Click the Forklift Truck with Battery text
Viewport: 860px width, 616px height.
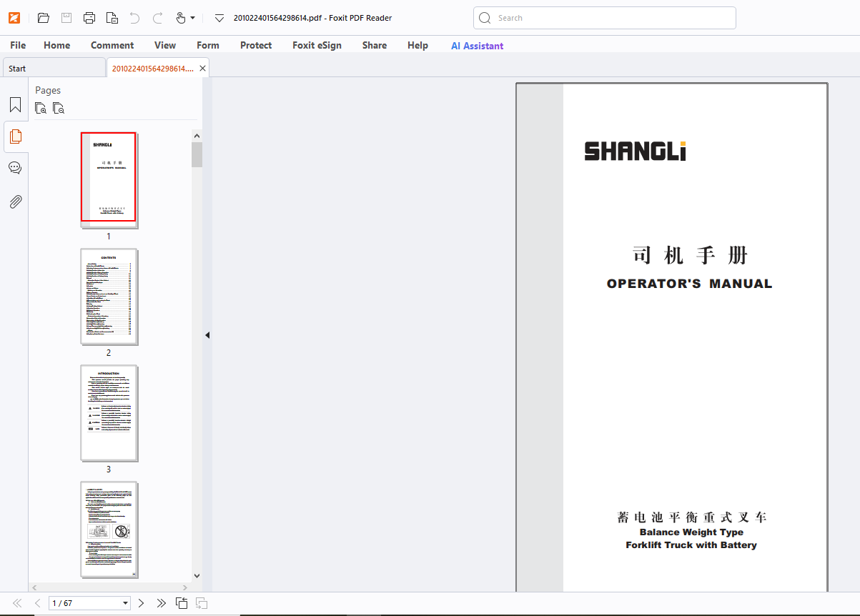pos(691,545)
